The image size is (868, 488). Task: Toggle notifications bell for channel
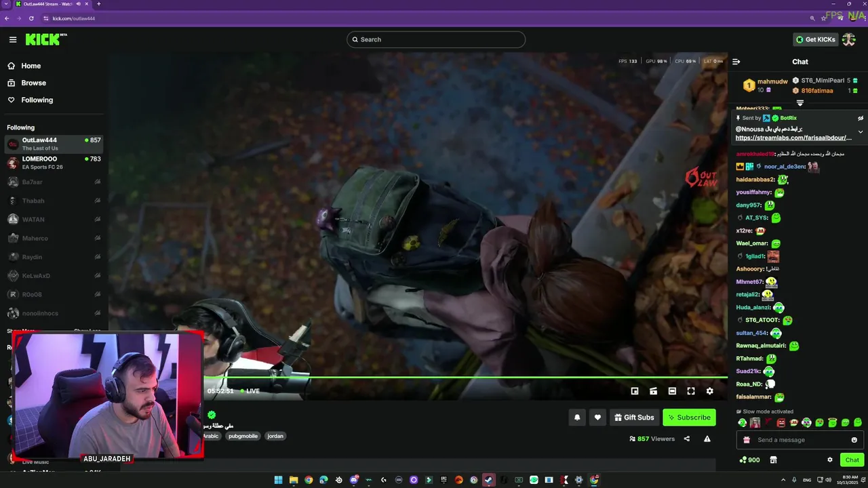coord(577,418)
